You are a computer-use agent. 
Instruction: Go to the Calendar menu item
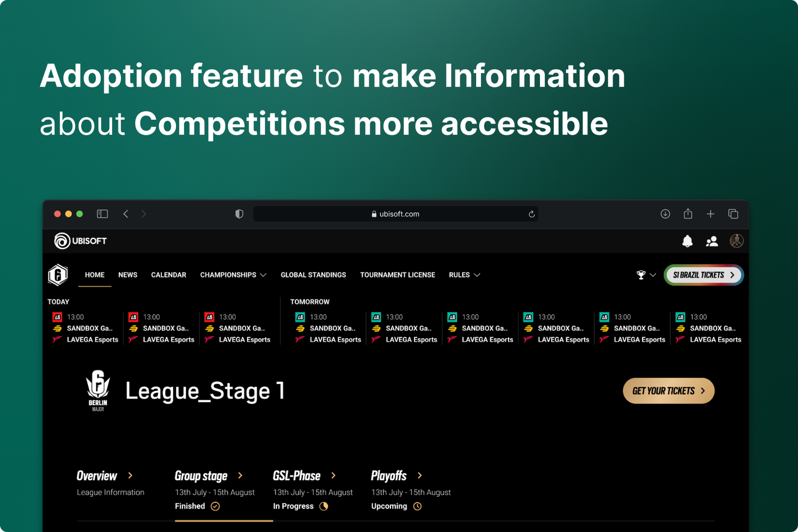pos(169,275)
